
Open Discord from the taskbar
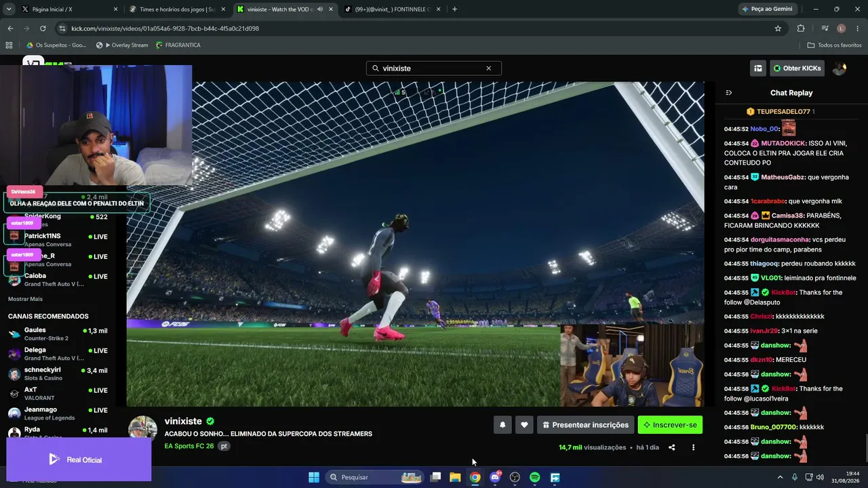(x=495, y=477)
